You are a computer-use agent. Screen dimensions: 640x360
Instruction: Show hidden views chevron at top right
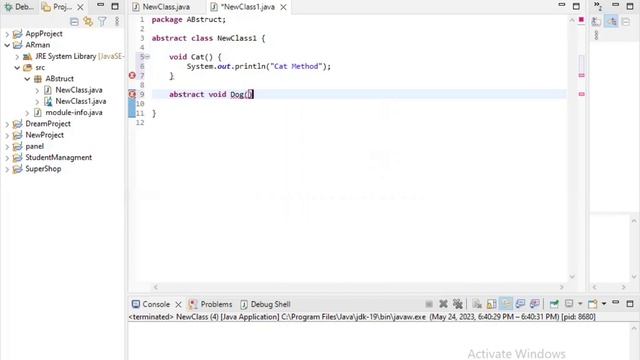tap(598, 6)
